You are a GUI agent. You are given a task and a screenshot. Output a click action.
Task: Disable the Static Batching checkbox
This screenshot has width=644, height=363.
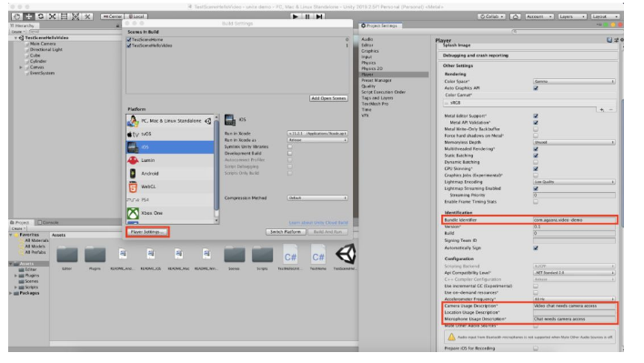(x=536, y=156)
